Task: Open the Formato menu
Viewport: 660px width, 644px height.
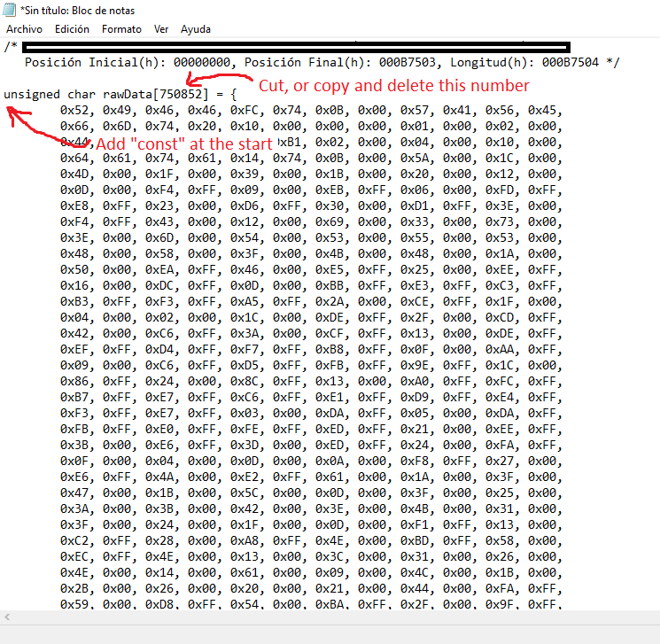Action: pyautogui.click(x=121, y=29)
